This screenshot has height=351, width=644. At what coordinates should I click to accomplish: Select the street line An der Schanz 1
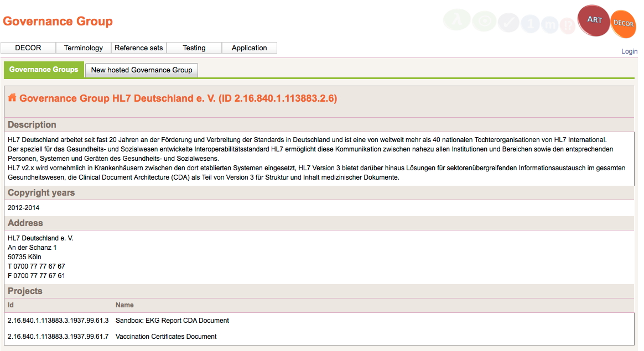pyautogui.click(x=32, y=248)
